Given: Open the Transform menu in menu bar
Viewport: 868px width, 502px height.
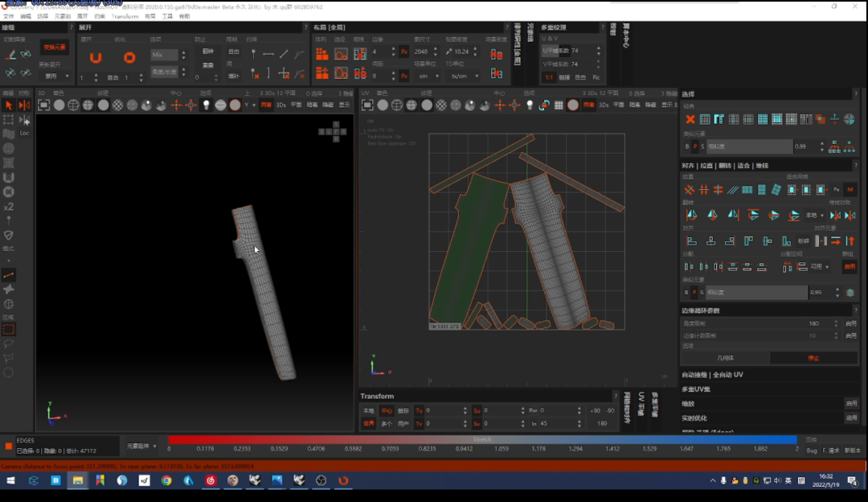Looking at the screenshot, I should coord(125,17).
